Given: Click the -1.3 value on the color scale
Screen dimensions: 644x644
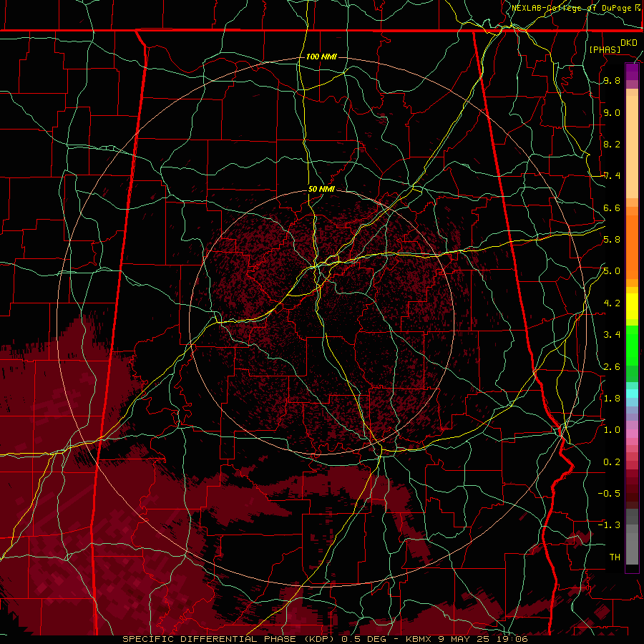Looking at the screenshot, I should tap(609, 525).
